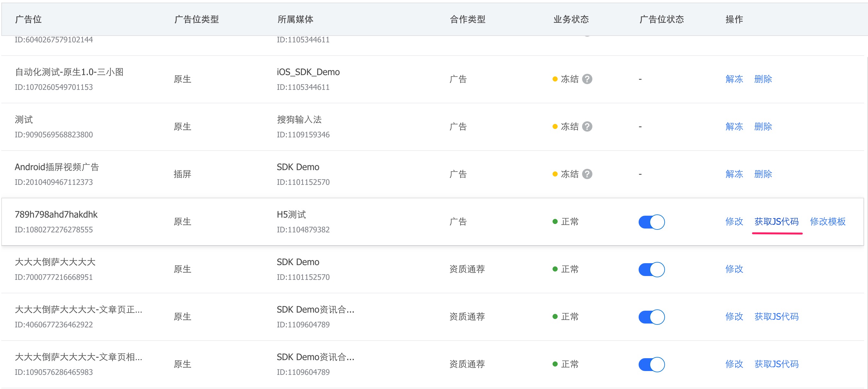Click 解冻 for 自动化测试-原生1.0-三小图
This screenshot has height=389, width=868.
coord(734,79)
